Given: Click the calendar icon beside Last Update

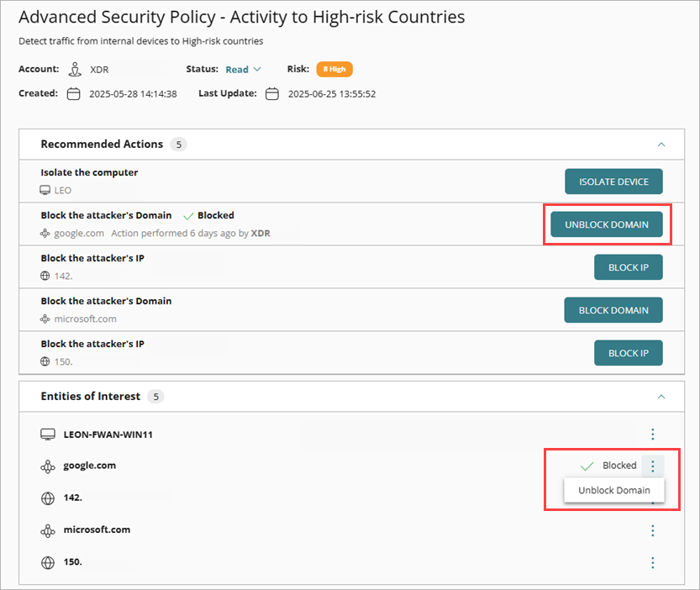Looking at the screenshot, I should (x=271, y=94).
